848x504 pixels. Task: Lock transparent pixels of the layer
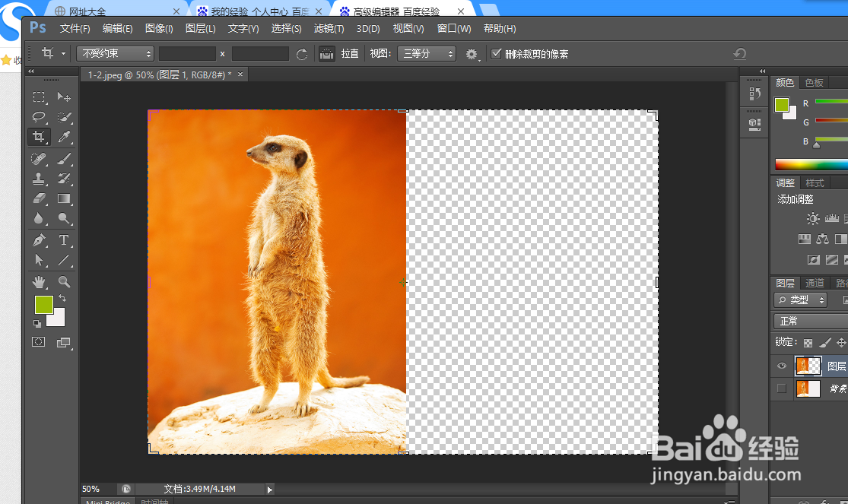pyautogui.click(x=808, y=343)
